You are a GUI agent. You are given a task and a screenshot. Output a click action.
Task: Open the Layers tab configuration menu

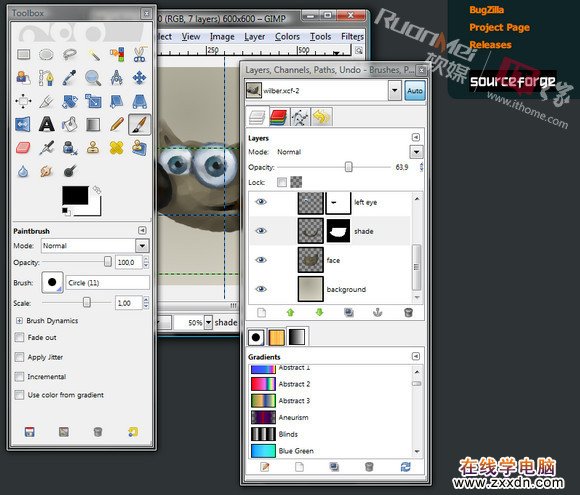coord(416,137)
